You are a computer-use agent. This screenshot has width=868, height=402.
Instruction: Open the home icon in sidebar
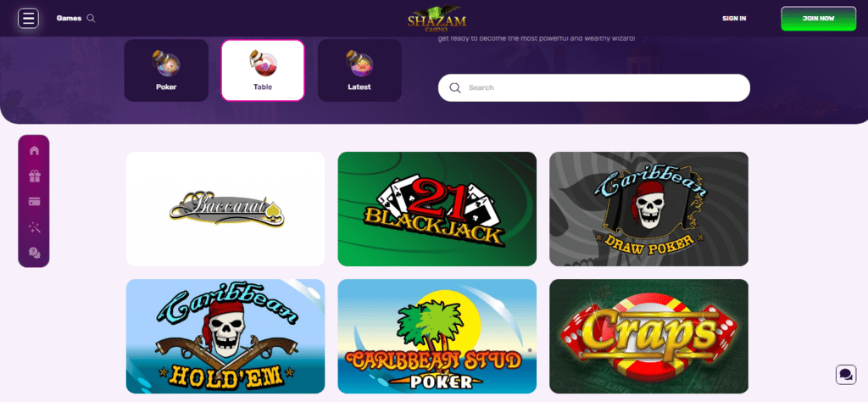point(34,151)
